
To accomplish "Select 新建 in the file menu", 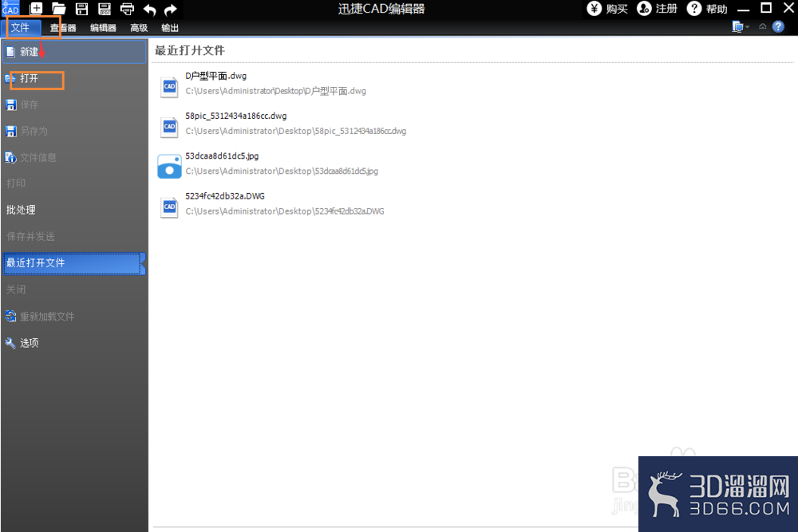I will click(74, 52).
